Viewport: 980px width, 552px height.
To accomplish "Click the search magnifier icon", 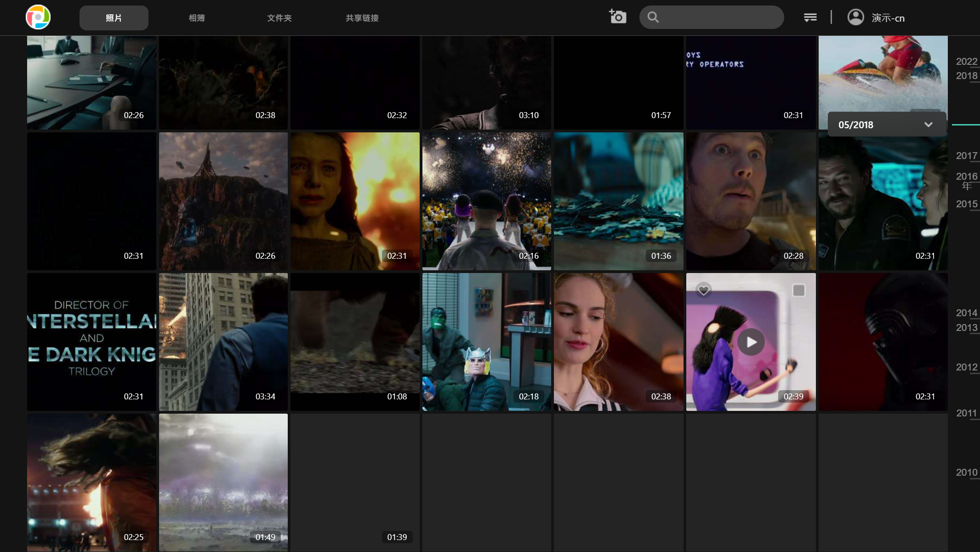I will [653, 17].
